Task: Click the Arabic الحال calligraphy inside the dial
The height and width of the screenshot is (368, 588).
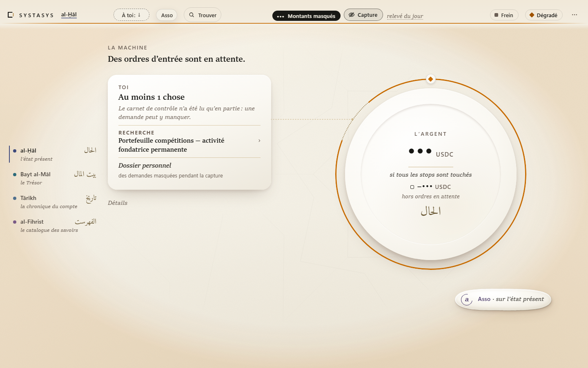Action: (431, 211)
